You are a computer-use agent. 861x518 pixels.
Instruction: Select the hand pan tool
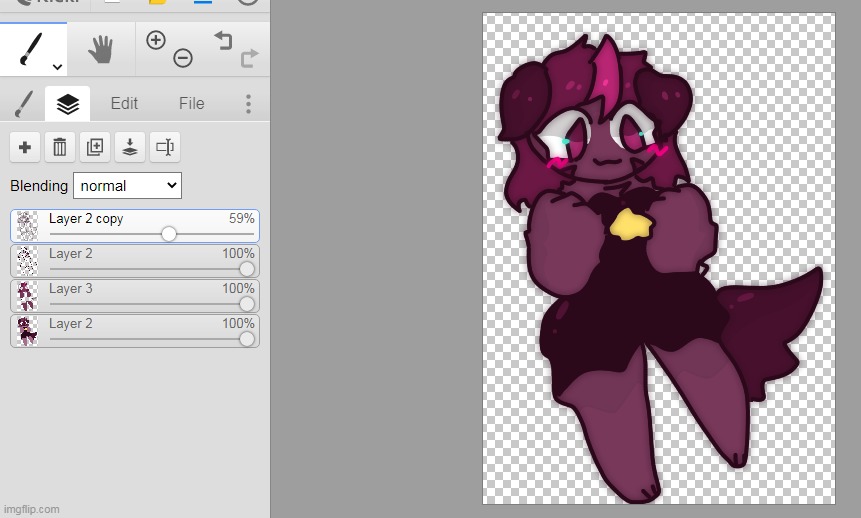100,49
